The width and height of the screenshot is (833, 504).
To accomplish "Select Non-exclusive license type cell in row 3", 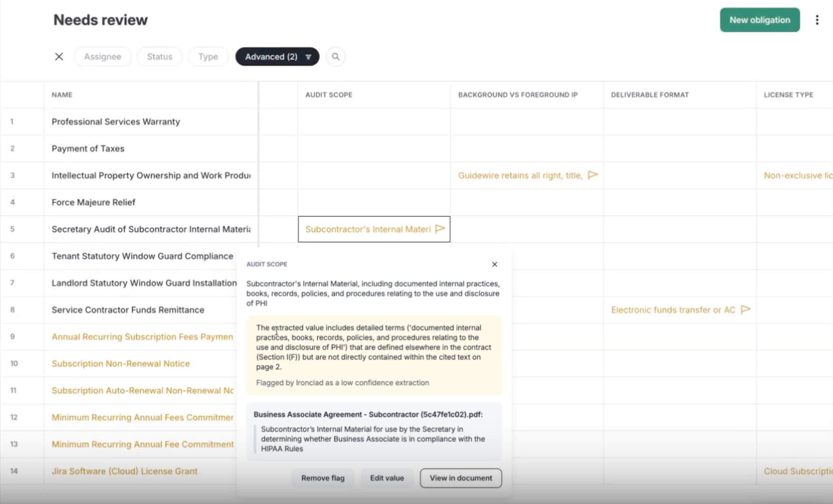I will pos(795,175).
